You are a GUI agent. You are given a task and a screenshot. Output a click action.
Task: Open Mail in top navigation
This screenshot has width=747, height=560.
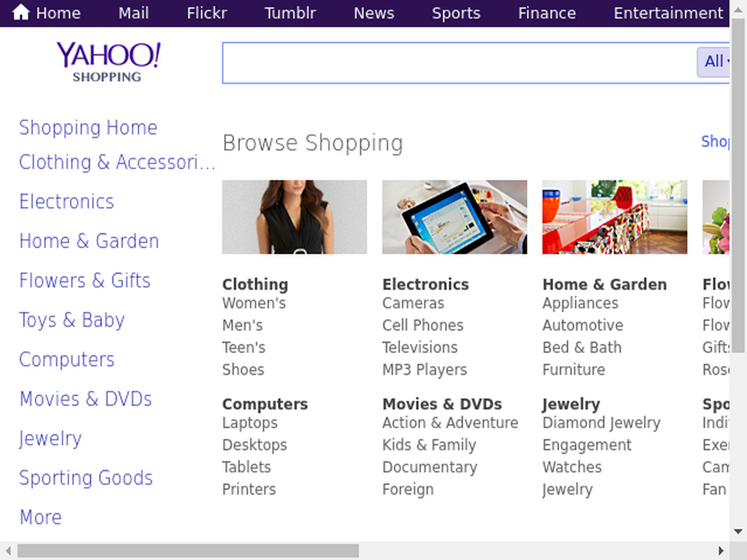tap(133, 13)
